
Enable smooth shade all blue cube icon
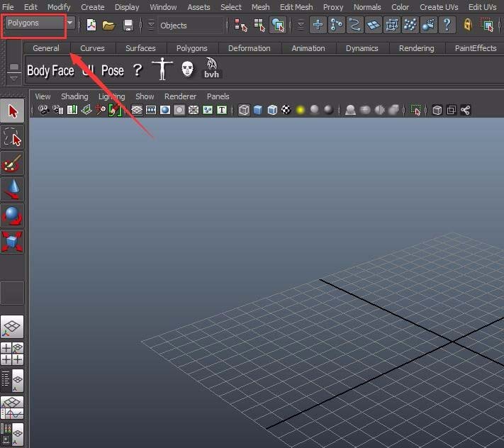(258, 110)
